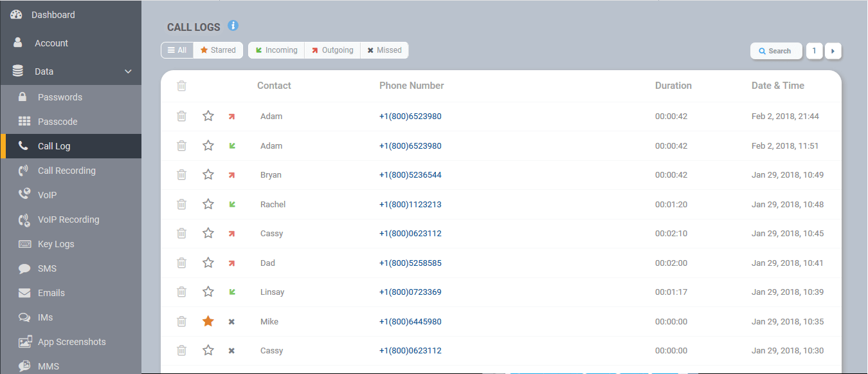
Task: Open Call Recording from the sidebar
Action: (x=66, y=171)
